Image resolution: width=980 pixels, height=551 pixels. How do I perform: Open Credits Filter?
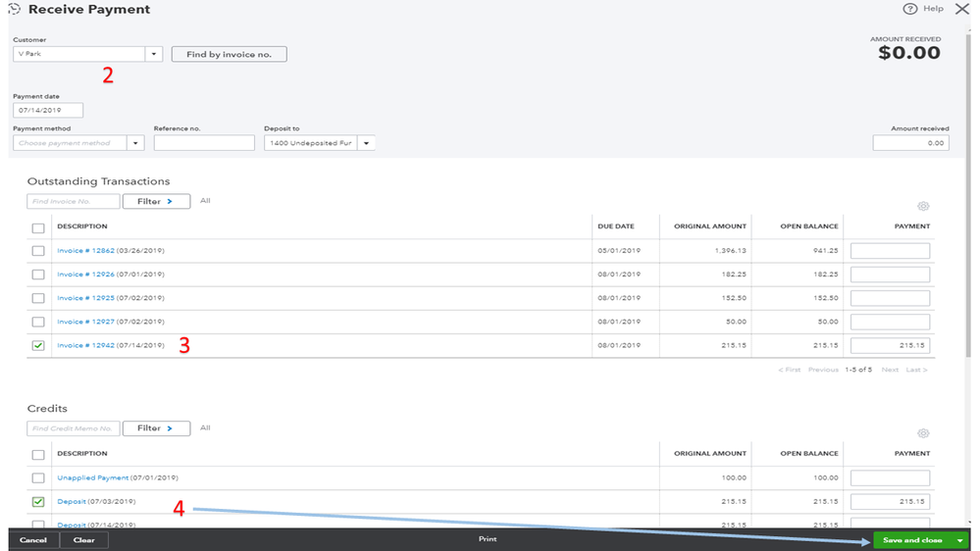(x=156, y=427)
